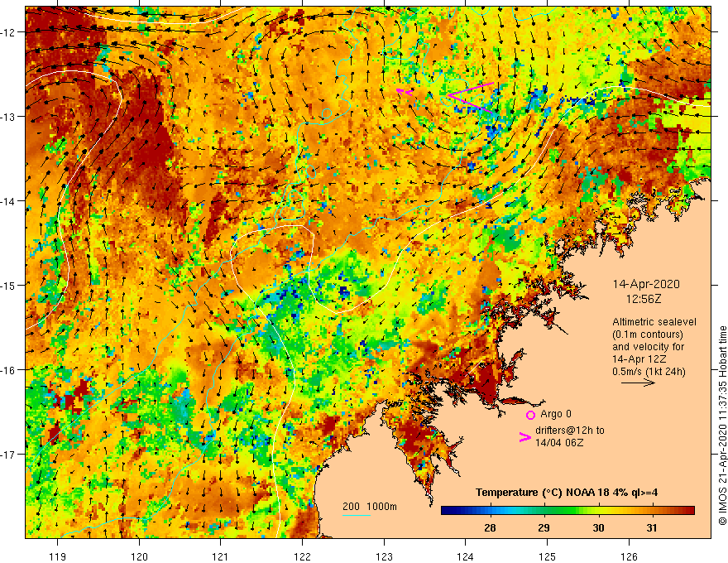This screenshot has height=563, width=728.
Task: Click the 29 label on the colour bar
Action: 544,527
